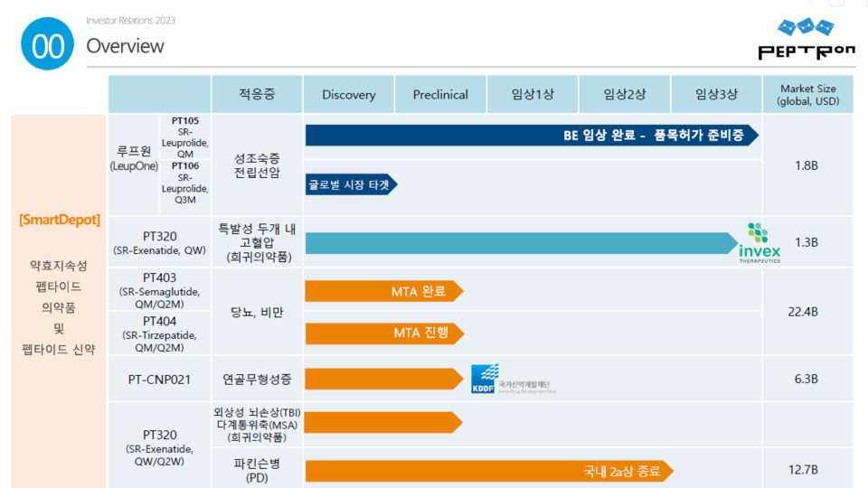The width and height of the screenshot is (868, 488).
Task: Click the navy BE 임상 완료 progress bar
Action: pyautogui.click(x=531, y=136)
